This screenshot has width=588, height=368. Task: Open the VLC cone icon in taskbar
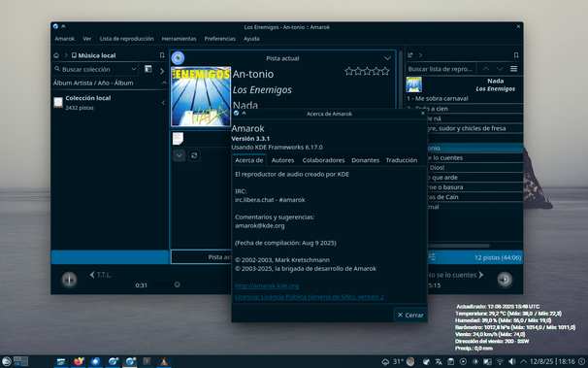pos(164,361)
